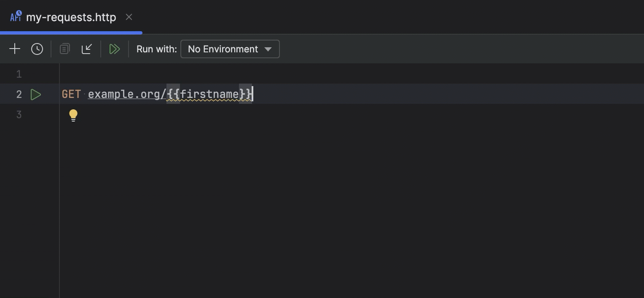Screen dimensions: 644x298
Task: Expand environment options next to Run with
Action: click(x=268, y=49)
